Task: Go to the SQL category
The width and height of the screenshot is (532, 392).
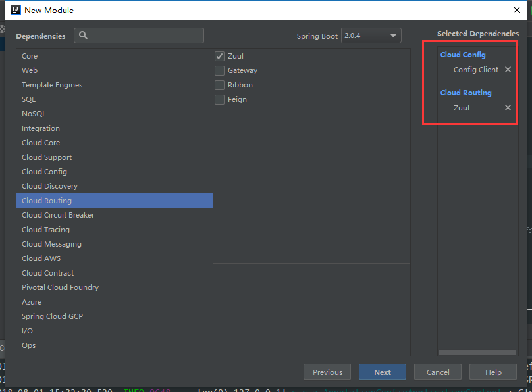Action: pos(29,99)
